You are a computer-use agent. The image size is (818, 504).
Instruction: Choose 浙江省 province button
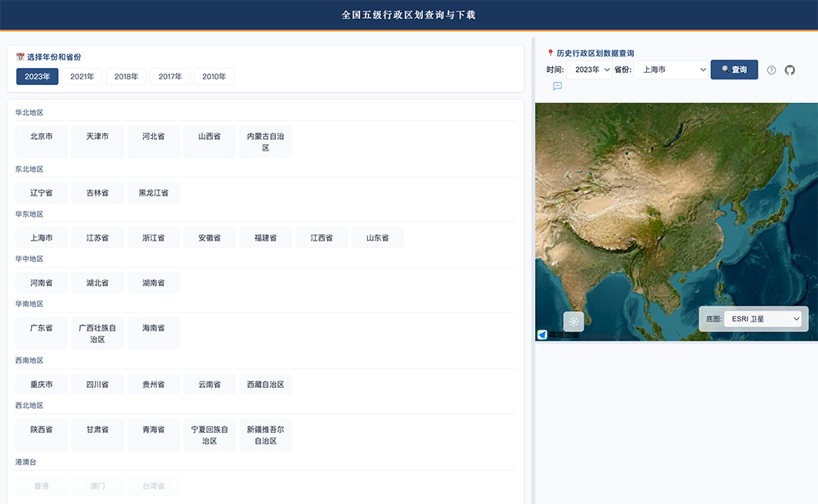pyautogui.click(x=154, y=238)
